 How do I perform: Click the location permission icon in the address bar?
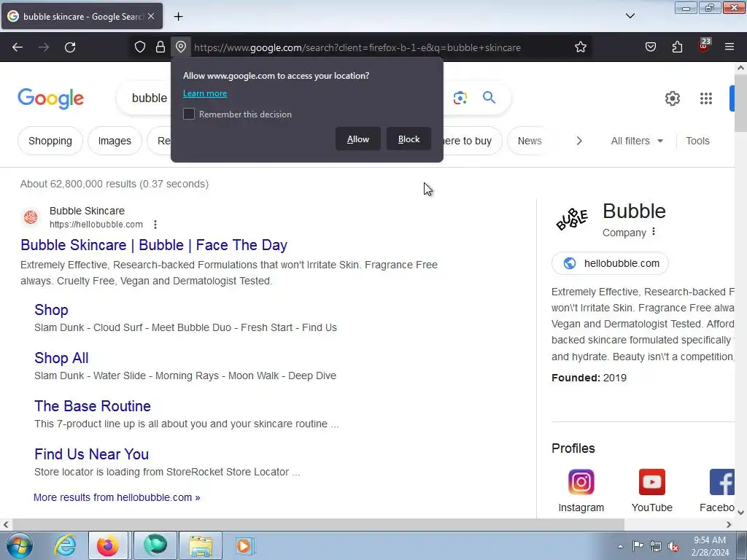181,47
